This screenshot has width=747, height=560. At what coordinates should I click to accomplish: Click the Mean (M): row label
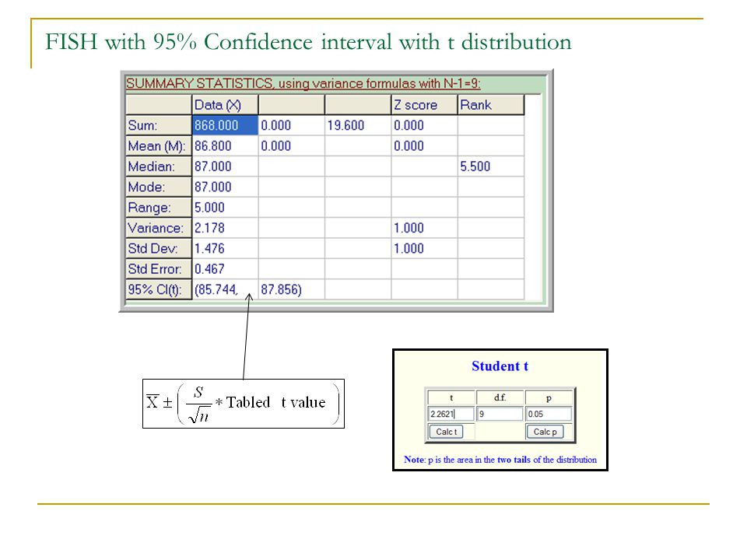(x=159, y=145)
